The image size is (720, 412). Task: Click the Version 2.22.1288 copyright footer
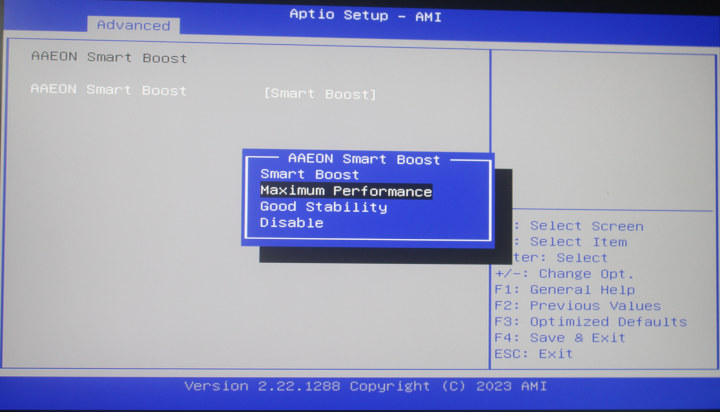coord(366,386)
